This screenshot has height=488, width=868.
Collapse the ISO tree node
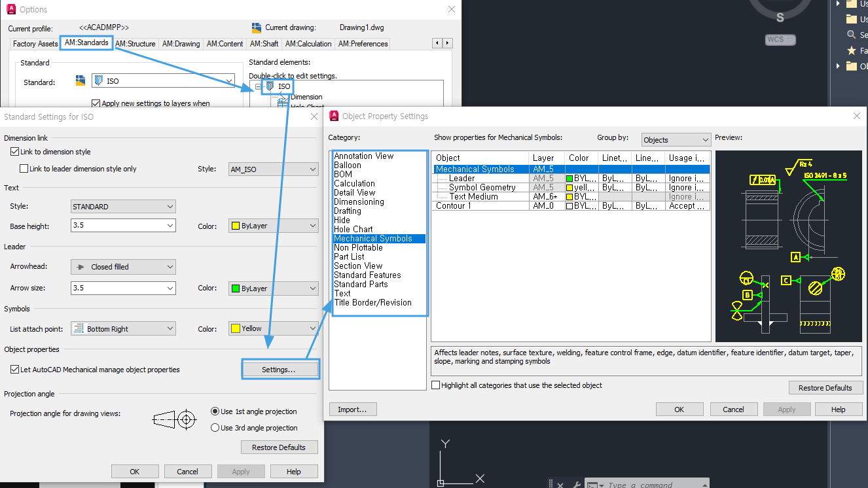pos(259,86)
